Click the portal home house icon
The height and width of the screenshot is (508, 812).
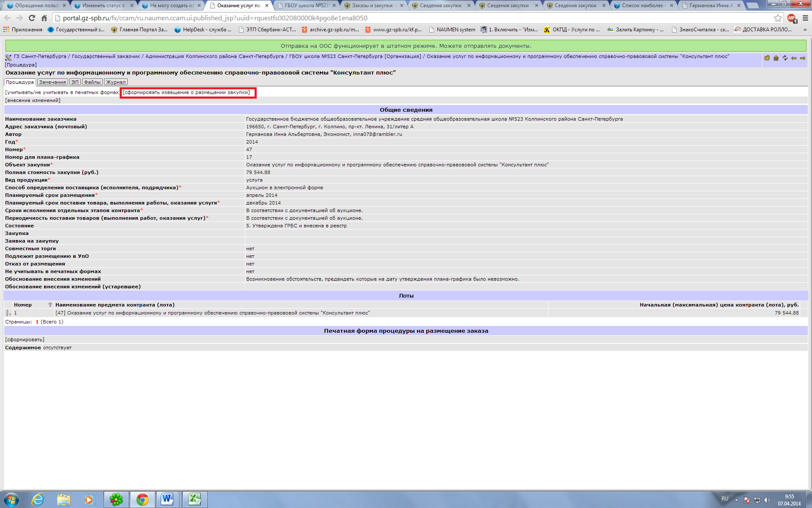tap(776, 58)
